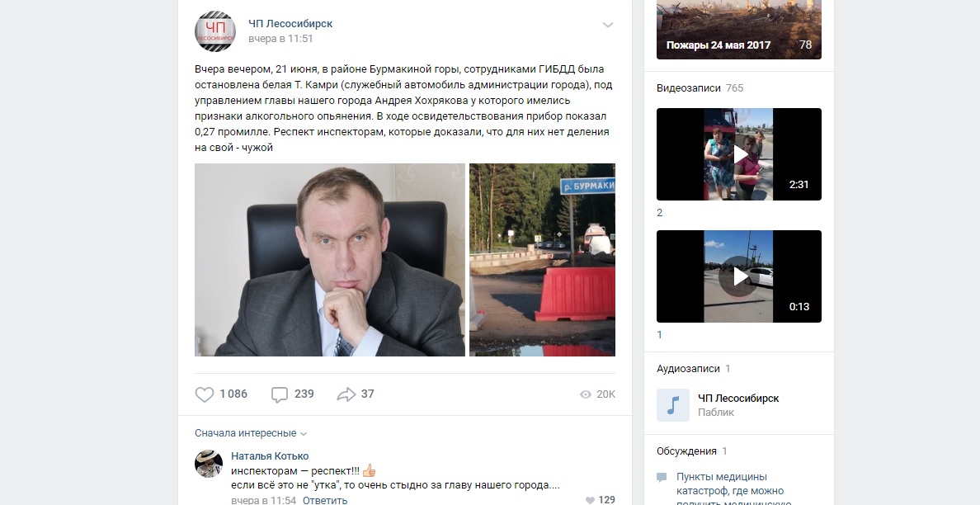
Task: Click the ЧП Лесосибирск group avatar
Action: point(215,31)
